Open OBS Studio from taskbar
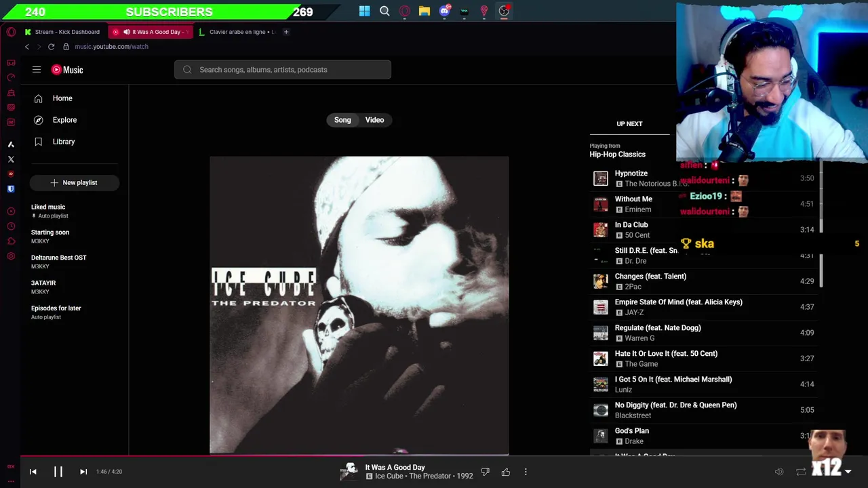868x488 pixels. [x=504, y=11]
